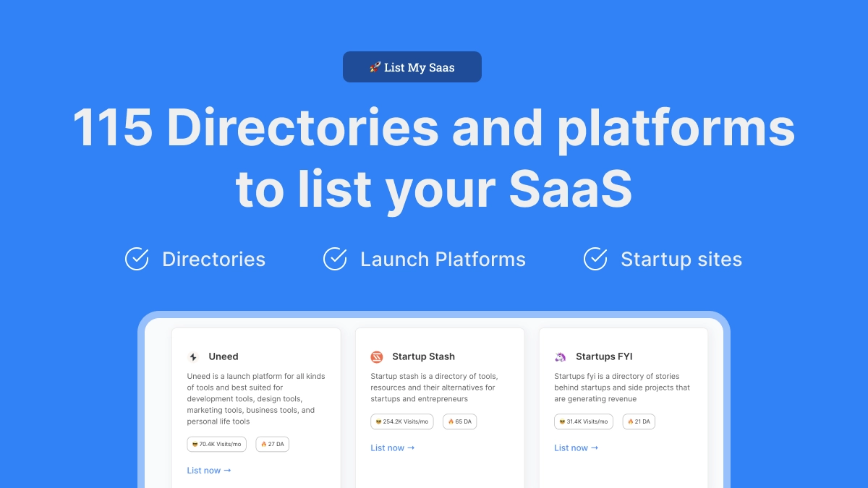Click the 70.4K Visits/mo badge
Image resolution: width=868 pixels, height=488 pixels.
[216, 444]
